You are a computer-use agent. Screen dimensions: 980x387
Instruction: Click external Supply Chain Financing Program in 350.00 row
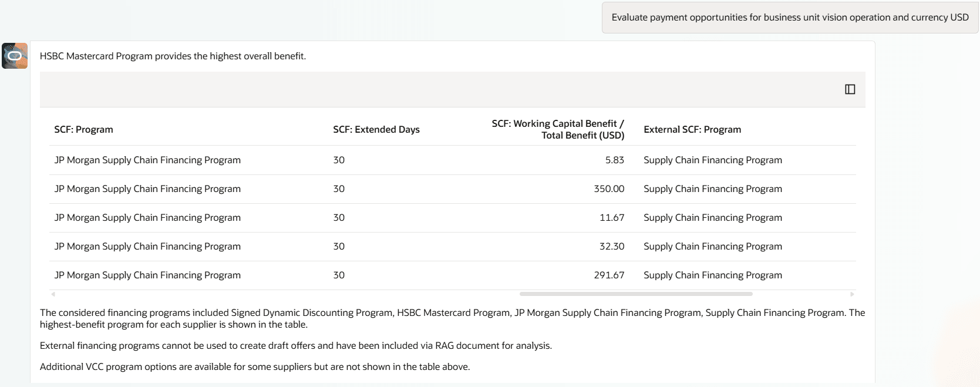coord(713,189)
